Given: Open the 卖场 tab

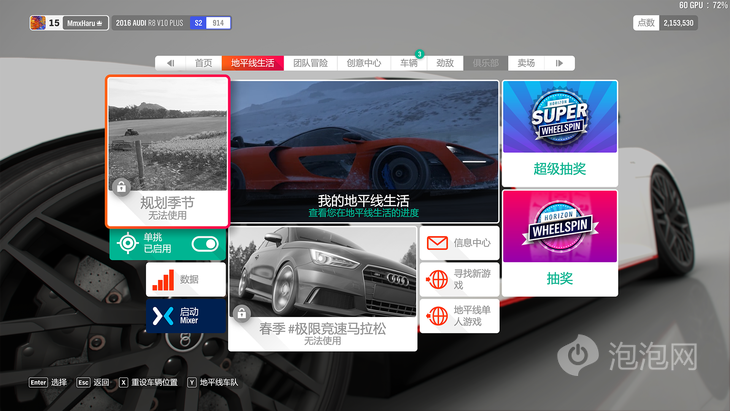Looking at the screenshot, I should click(526, 63).
